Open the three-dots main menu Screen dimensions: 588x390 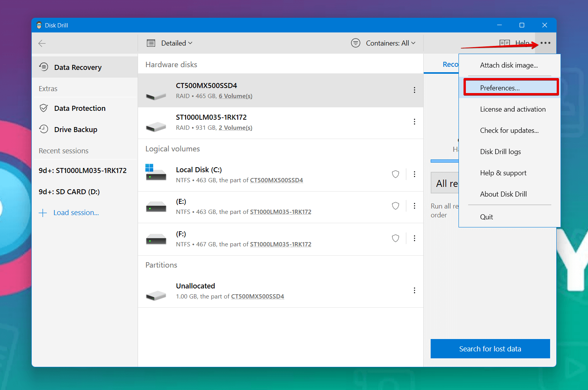[x=545, y=43]
